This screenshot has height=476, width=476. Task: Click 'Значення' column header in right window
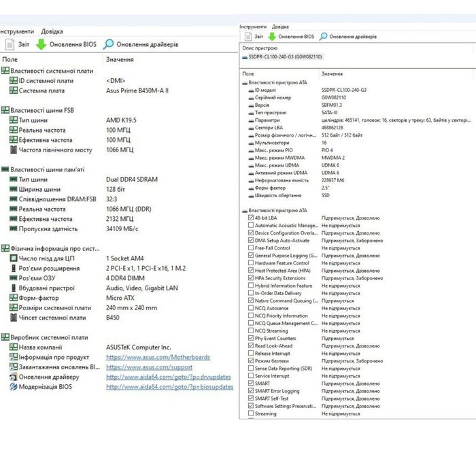coord(332,73)
